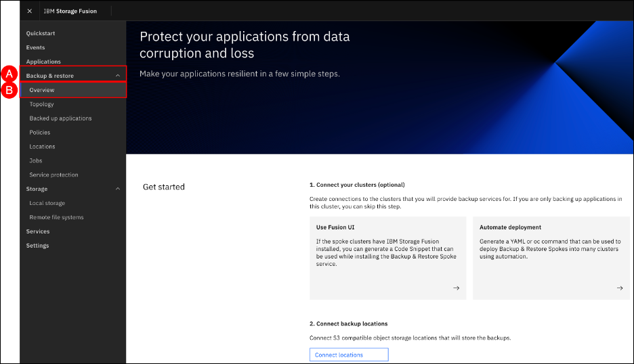634x364 pixels.
Task: Open the Topology page
Action: click(x=41, y=104)
